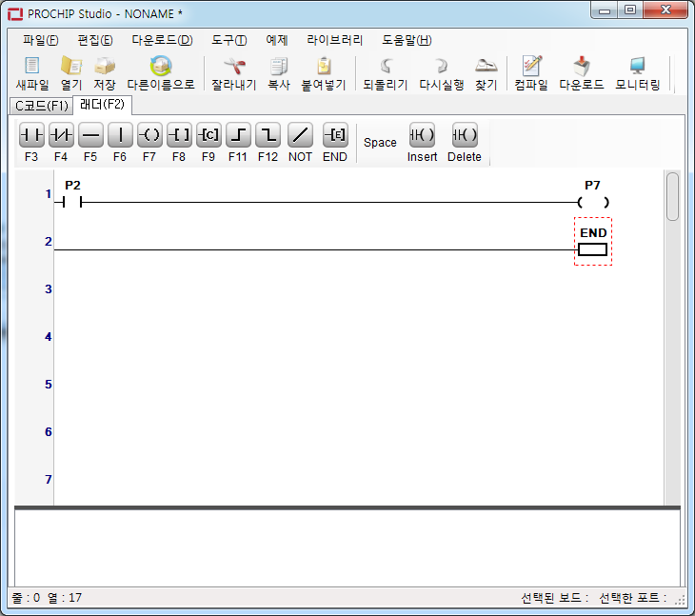The image size is (695, 616).
Task: Click the Delete rung icon
Action: 465,135
